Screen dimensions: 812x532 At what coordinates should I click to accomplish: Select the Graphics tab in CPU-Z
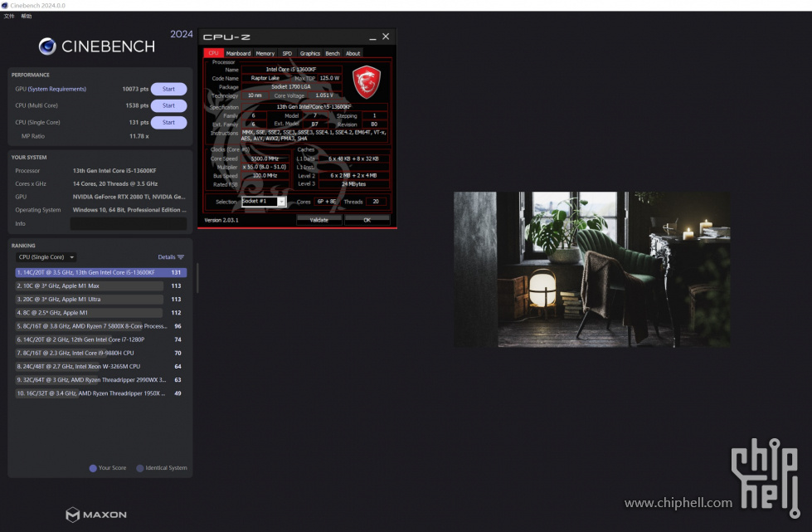click(309, 53)
